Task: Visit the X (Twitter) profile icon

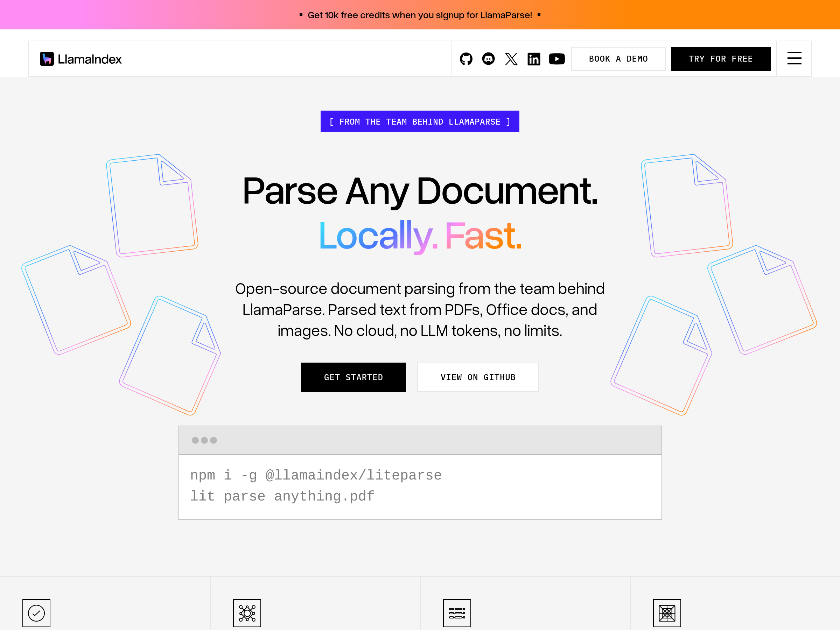Action: (511, 59)
